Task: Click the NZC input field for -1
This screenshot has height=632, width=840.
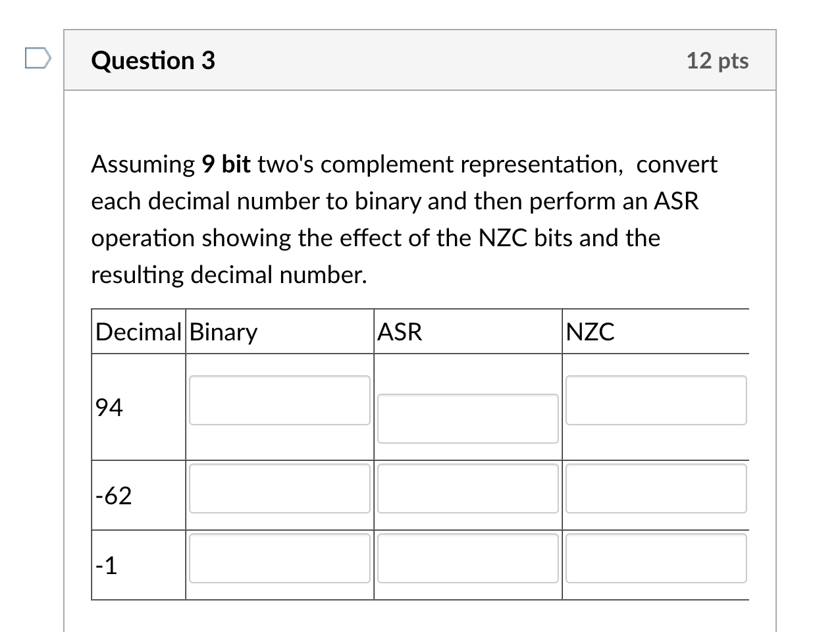Action: pyautogui.click(x=656, y=558)
